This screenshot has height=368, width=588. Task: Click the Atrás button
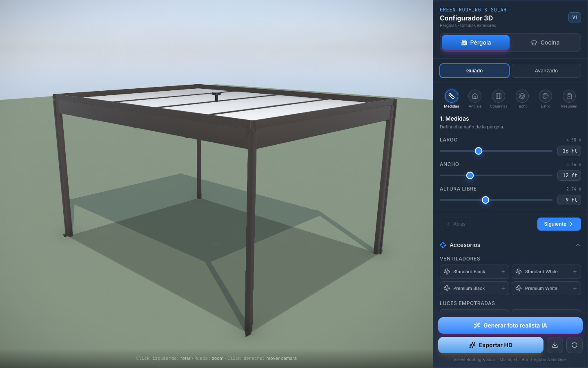coord(455,224)
